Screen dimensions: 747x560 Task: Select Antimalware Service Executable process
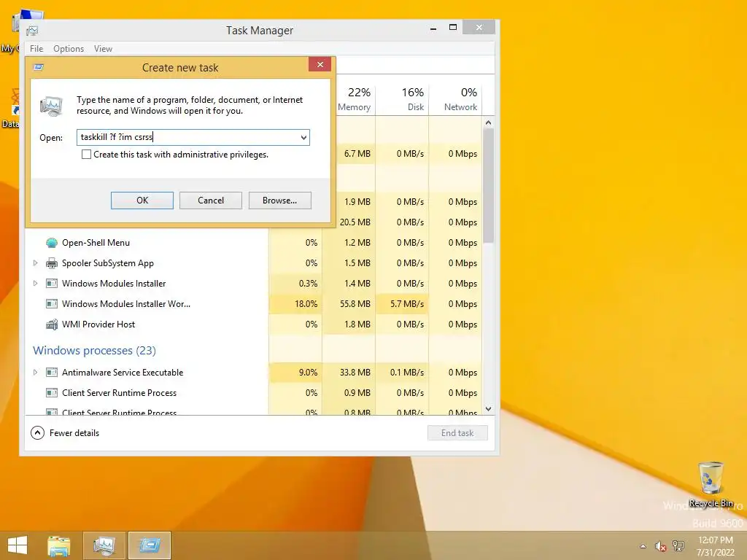[123, 373]
